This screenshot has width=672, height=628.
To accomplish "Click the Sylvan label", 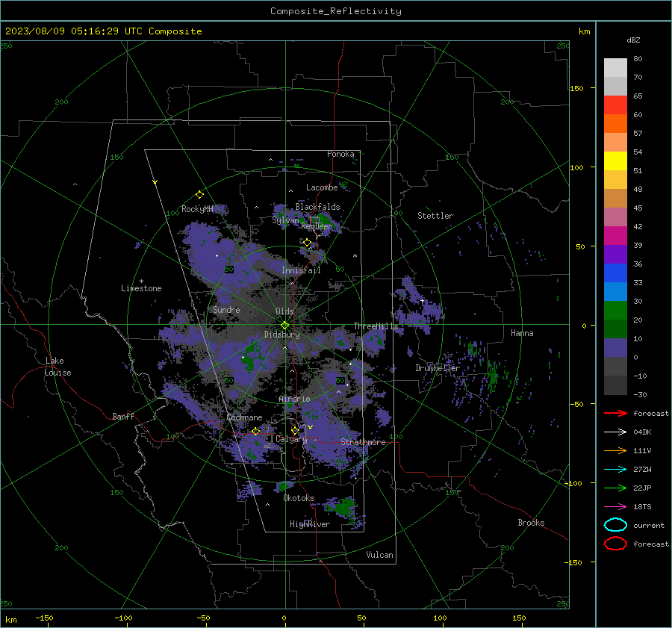I will (x=285, y=220).
